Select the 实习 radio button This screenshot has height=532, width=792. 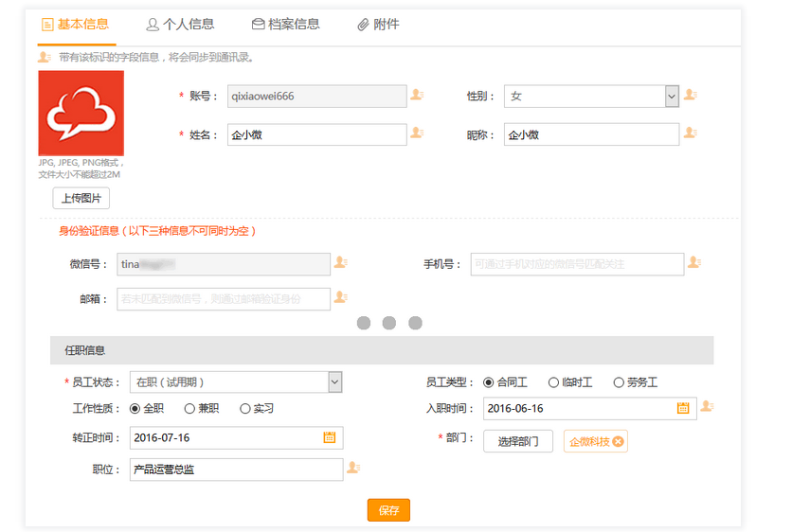245,408
